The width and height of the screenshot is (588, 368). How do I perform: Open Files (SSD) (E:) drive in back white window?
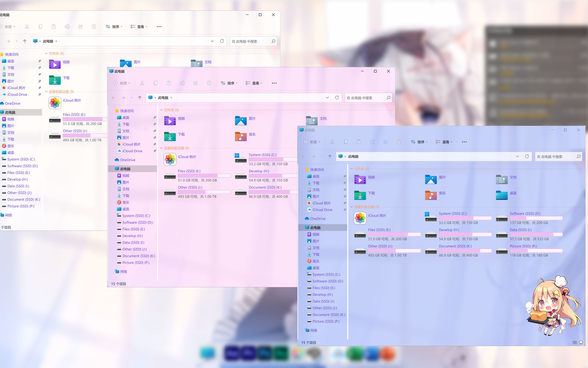click(78, 119)
